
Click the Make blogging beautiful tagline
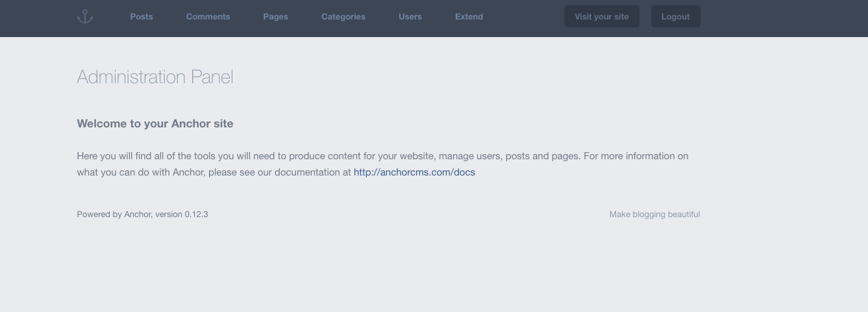click(x=654, y=214)
